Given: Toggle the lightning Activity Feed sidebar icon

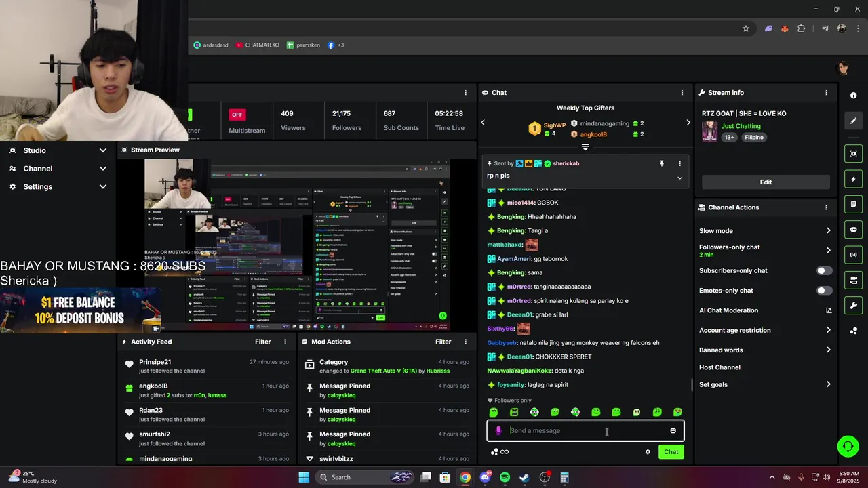Looking at the screenshot, I should tap(853, 179).
